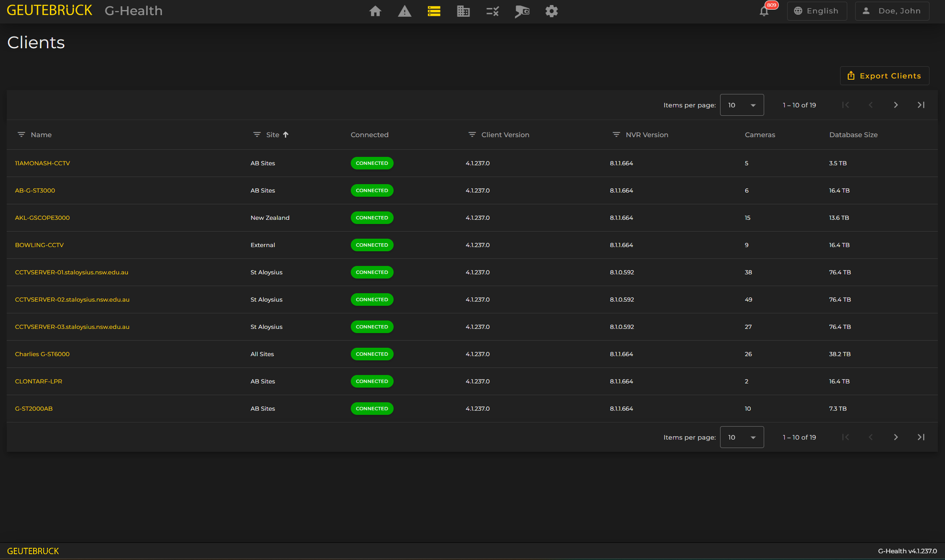
Task: Open the BOWLING-CCTV client link
Action: [x=39, y=245]
